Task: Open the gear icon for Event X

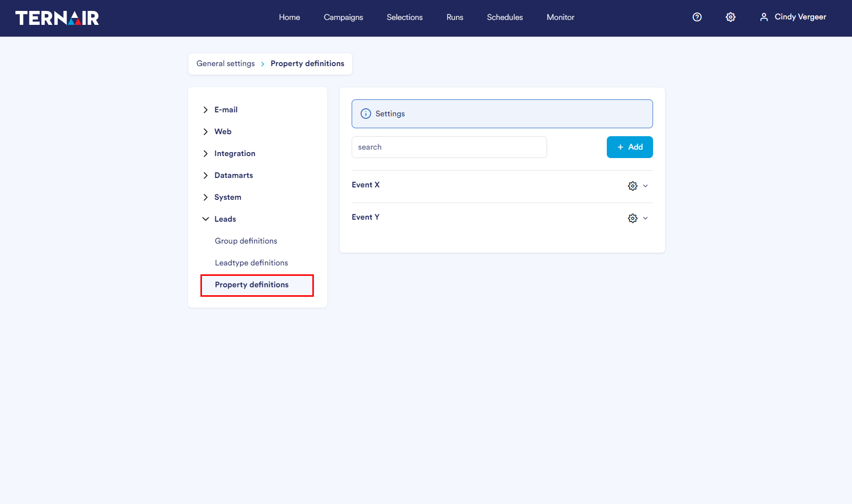Action: 633,186
